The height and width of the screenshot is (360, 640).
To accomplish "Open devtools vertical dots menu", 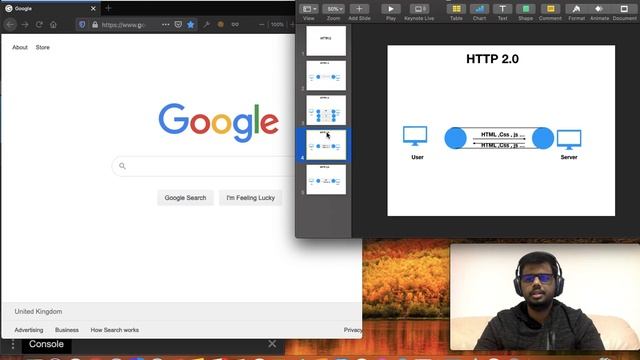I will tap(13, 344).
